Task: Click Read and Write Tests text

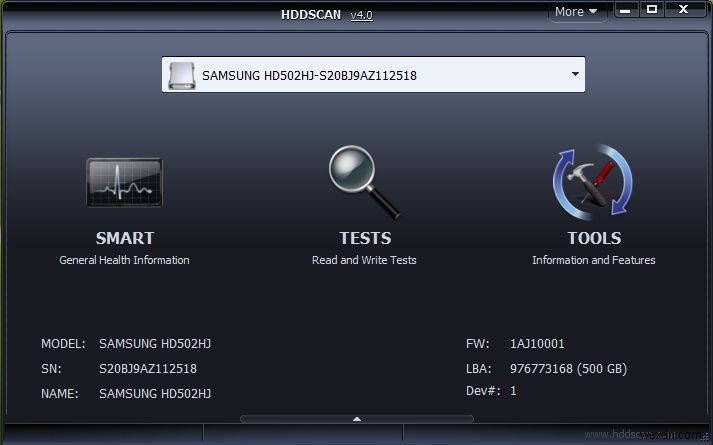Action: [364, 260]
